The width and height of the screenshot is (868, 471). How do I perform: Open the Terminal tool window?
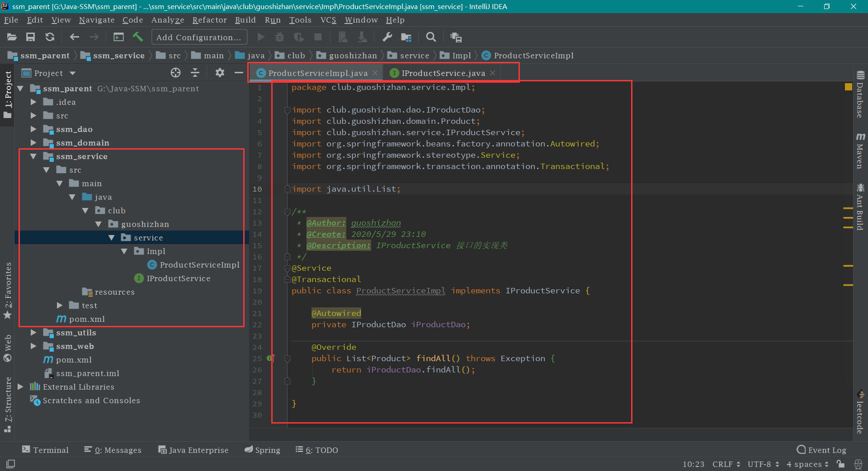tap(46, 450)
